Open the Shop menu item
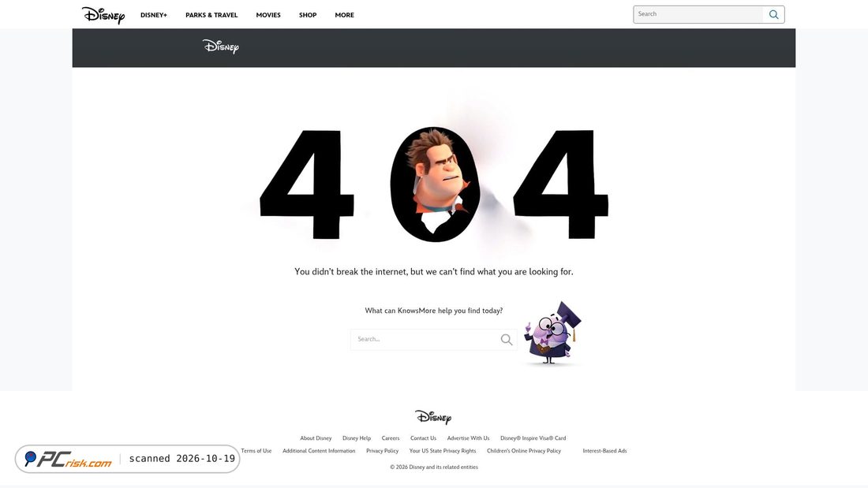 click(308, 15)
